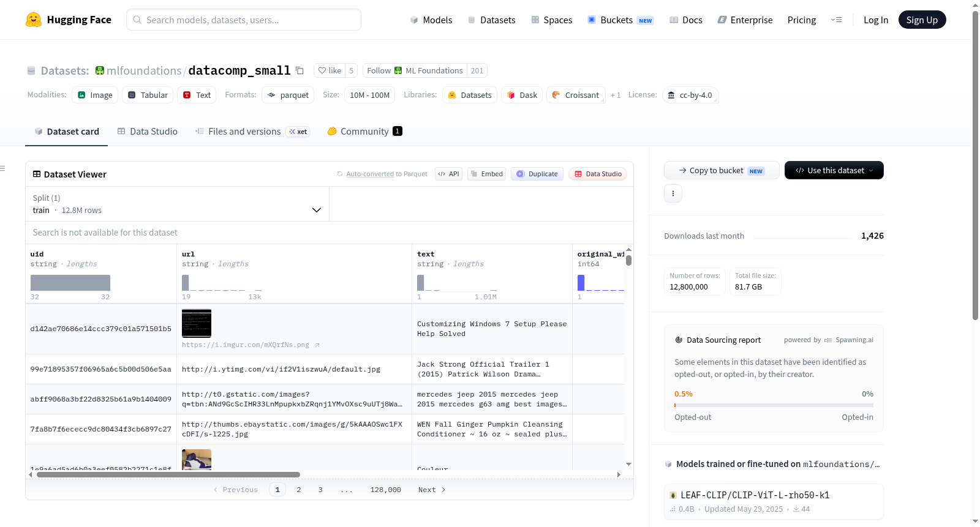Select the Croissant library tag
This screenshot has width=980, height=527.
click(x=576, y=95)
